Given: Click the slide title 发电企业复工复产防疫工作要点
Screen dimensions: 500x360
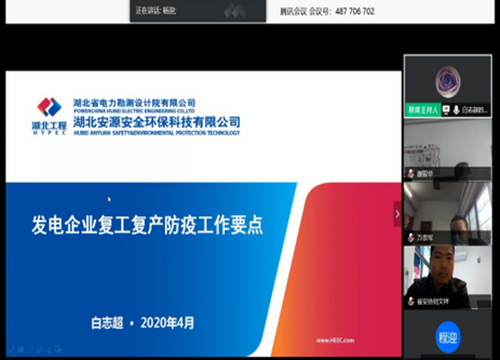Looking at the screenshot, I should pyautogui.click(x=147, y=225).
